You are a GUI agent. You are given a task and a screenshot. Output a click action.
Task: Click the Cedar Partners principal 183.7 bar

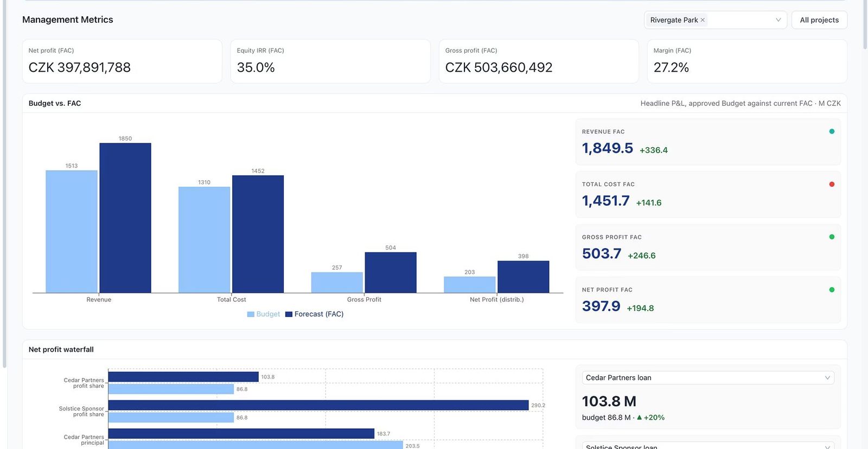tap(241, 433)
